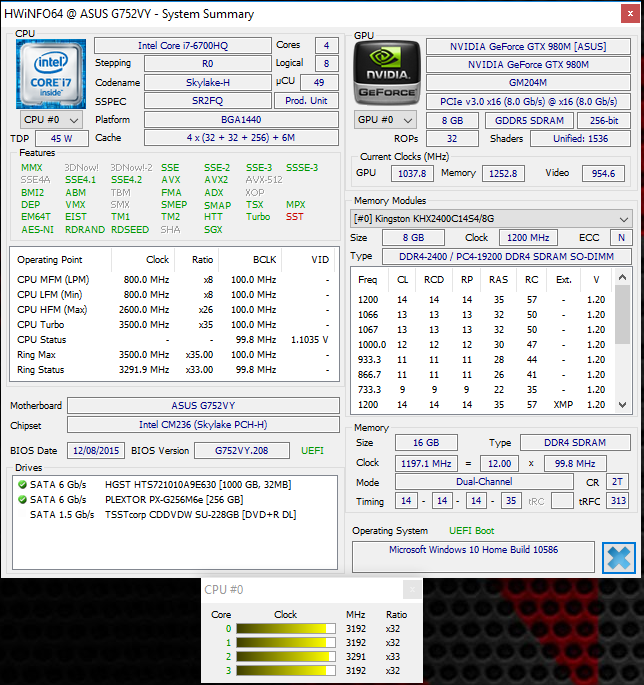
Task: Close the System Summary window
Action: [630, 14]
